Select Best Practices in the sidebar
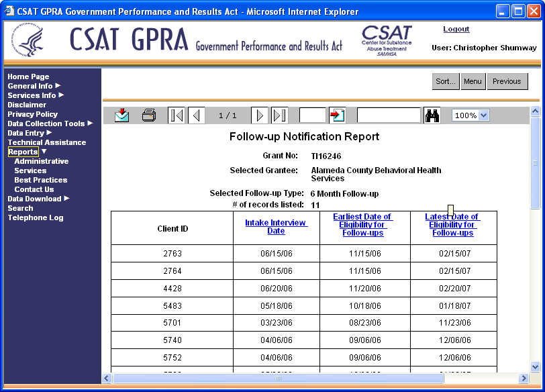Image resolution: width=545 pixels, height=392 pixels. coord(40,180)
